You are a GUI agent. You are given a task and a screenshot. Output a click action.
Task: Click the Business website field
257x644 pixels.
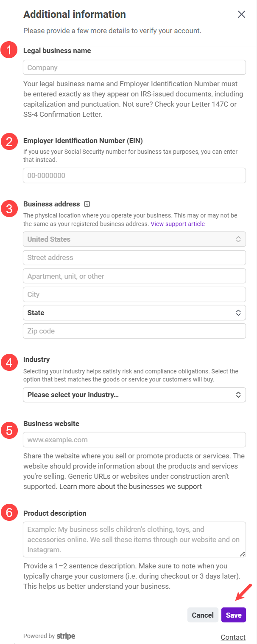[x=134, y=440]
